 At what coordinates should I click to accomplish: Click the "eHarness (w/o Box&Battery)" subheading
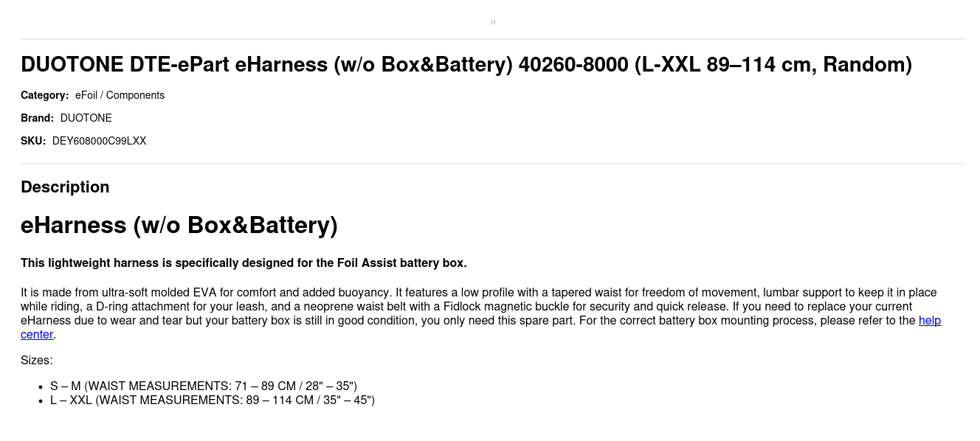179,225
